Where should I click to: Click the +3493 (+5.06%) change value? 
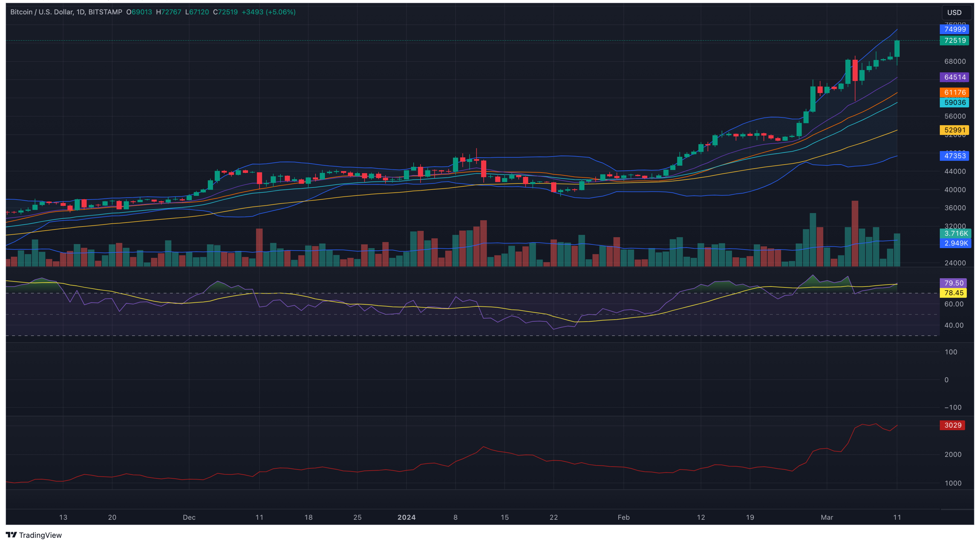[x=269, y=12]
